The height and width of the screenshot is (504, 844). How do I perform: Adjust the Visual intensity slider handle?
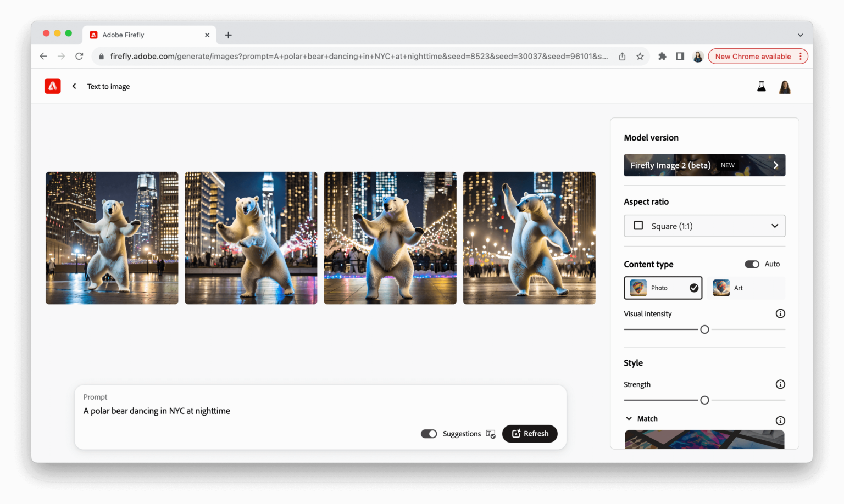coord(704,329)
